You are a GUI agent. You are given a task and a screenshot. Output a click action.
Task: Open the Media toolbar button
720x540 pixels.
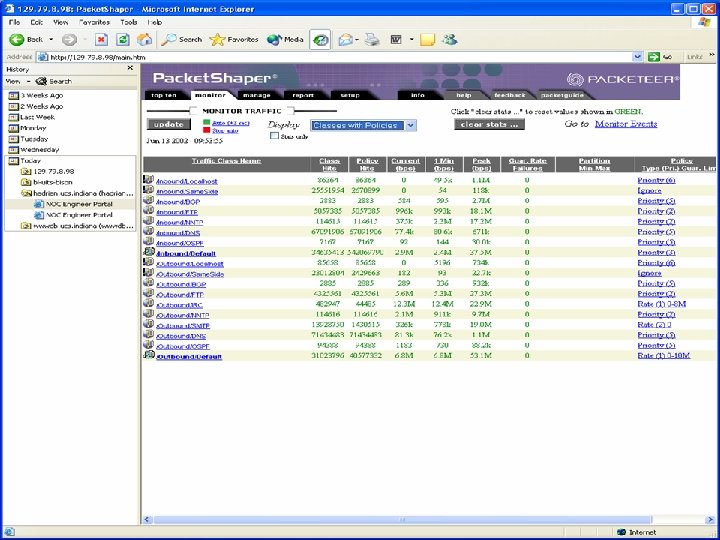[x=285, y=40]
